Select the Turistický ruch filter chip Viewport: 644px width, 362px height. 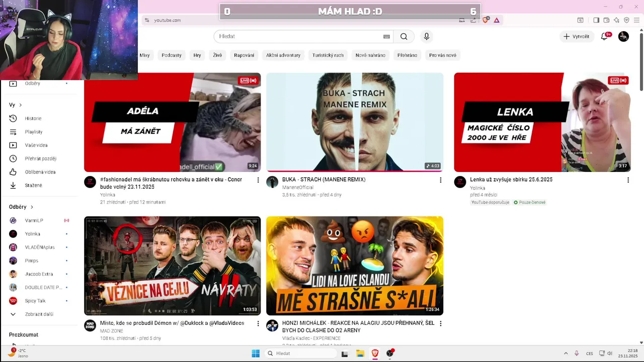point(328,55)
